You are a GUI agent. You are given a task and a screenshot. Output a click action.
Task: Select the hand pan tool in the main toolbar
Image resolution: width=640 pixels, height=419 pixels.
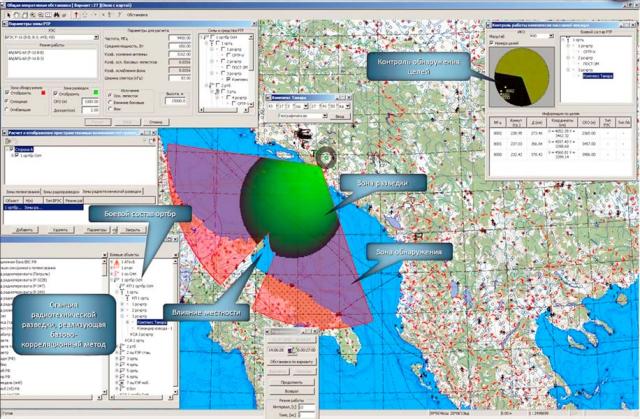pos(17,15)
